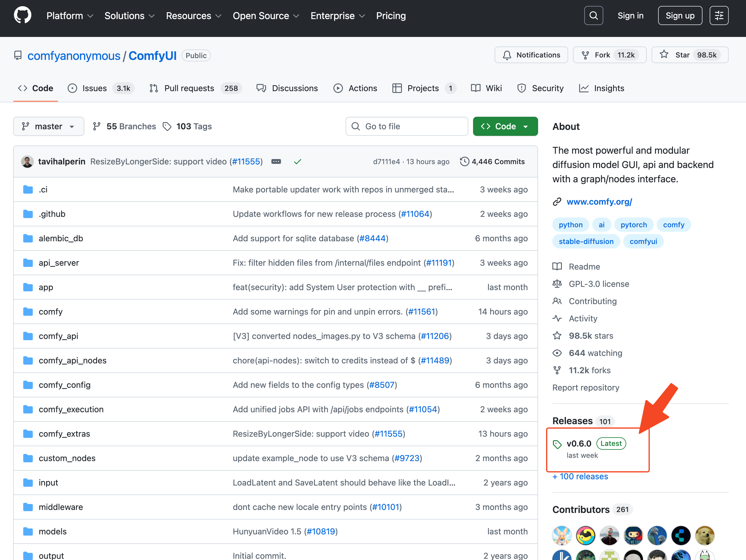Open the comfy_extras folder icon
This screenshot has width=746, height=560.
pyautogui.click(x=28, y=434)
